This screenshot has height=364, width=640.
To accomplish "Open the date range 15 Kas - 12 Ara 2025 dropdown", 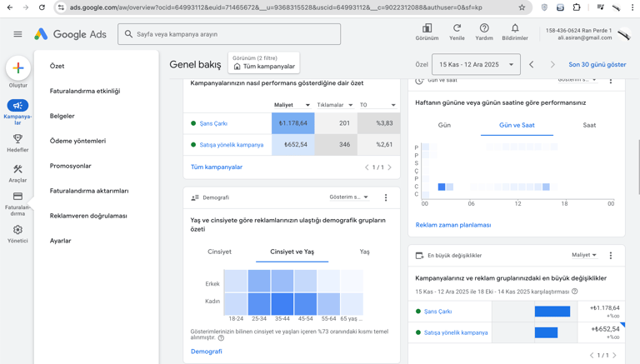I will click(476, 64).
